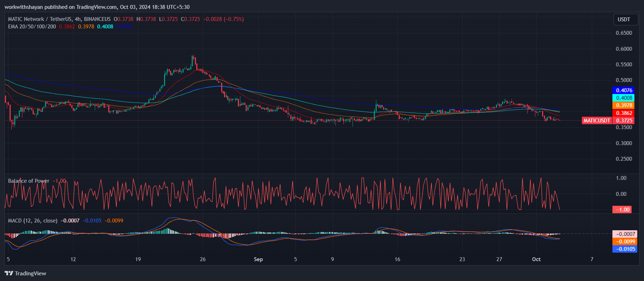Click the Oct date label on time axis
Screen dimensions: 644x281
pos(536,259)
